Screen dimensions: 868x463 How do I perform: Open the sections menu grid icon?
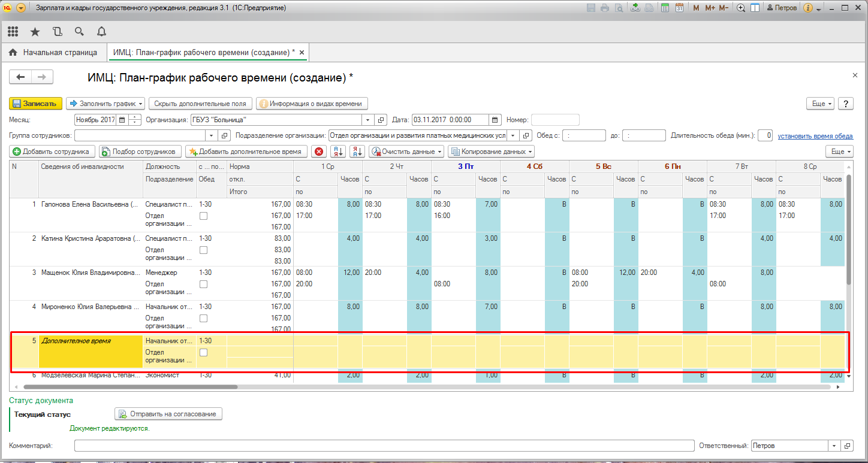click(13, 32)
